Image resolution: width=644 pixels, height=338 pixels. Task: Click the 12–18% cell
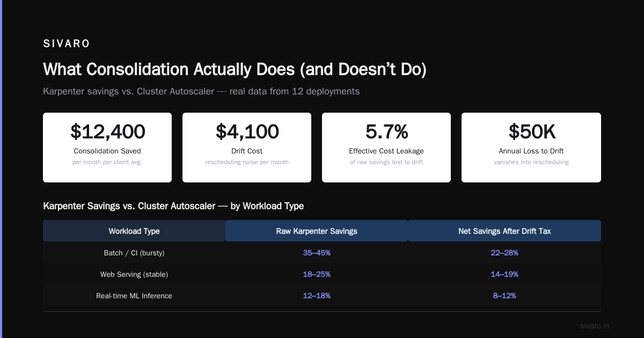click(317, 296)
